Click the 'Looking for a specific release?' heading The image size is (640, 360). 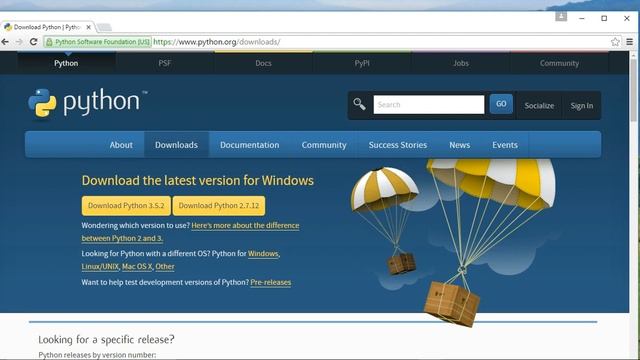(106, 339)
